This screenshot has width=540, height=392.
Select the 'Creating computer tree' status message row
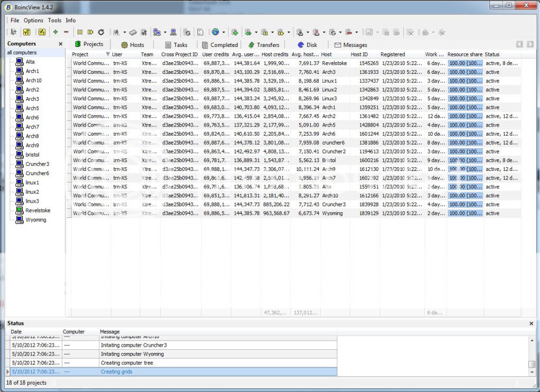coord(127,363)
